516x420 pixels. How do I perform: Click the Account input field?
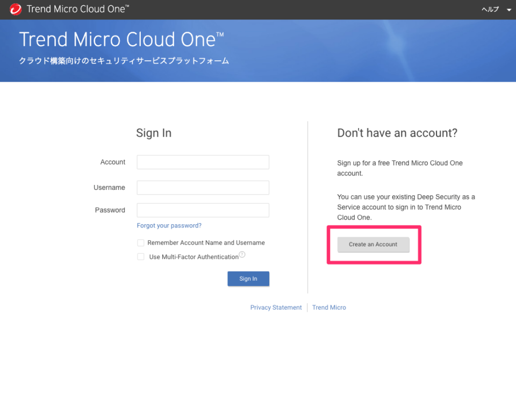point(203,162)
